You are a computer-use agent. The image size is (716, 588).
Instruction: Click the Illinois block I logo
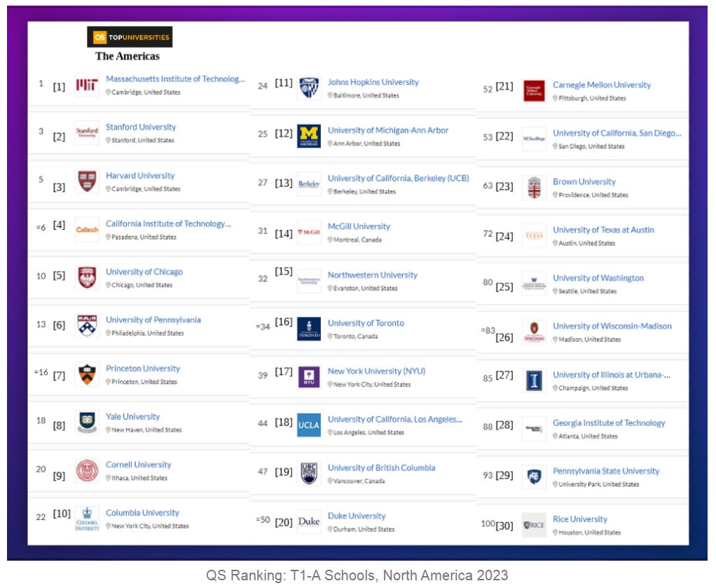[x=534, y=381]
